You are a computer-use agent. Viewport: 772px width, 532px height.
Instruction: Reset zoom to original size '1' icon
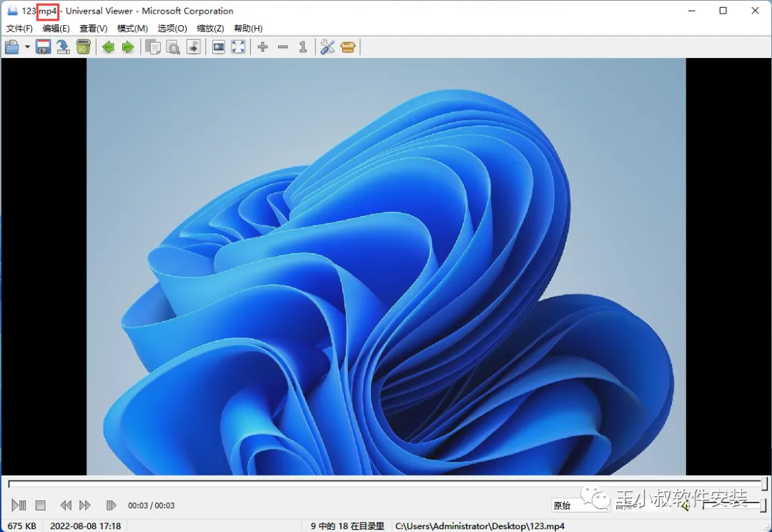[303, 47]
